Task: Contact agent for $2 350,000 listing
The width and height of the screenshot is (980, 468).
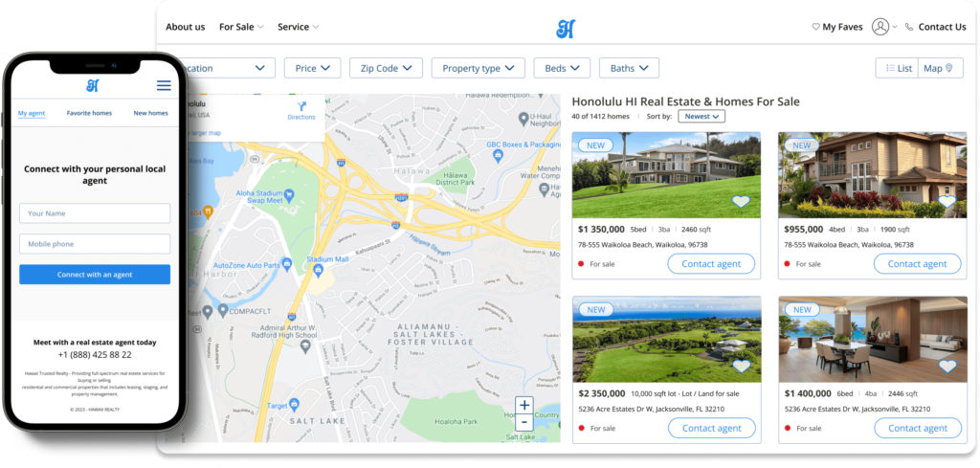Action: pos(712,428)
